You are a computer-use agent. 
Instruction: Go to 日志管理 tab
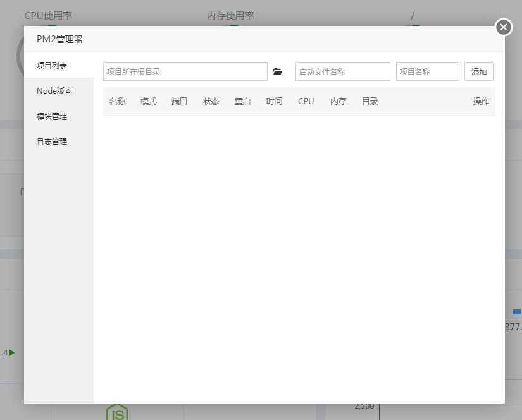coord(59,142)
